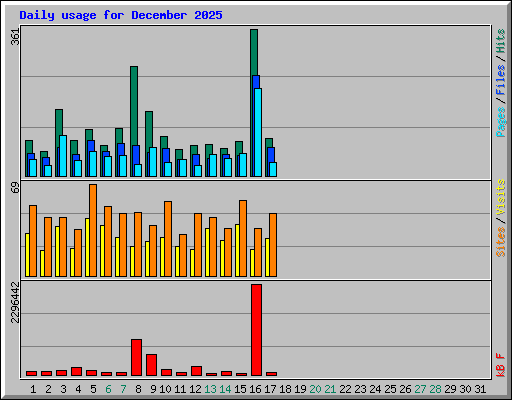Viewport: 512px width, 400px height.
Task: Click the "Hits" legend label
Action: point(501,41)
